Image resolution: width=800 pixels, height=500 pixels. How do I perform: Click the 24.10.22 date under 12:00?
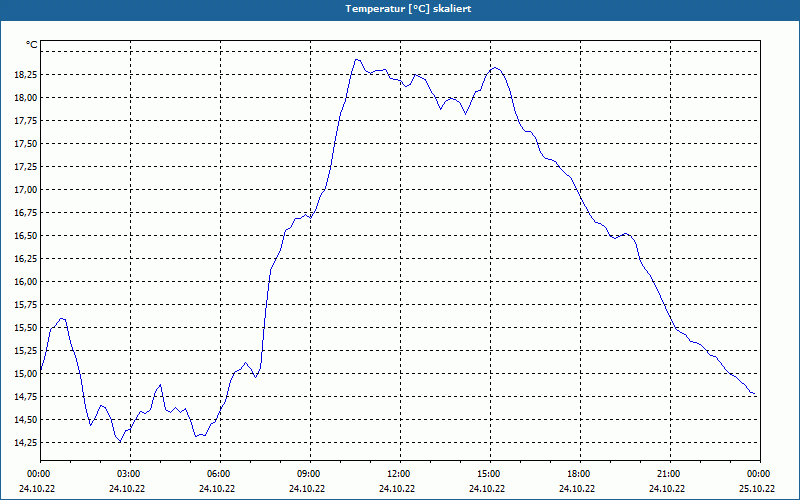(x=397, y=488)
